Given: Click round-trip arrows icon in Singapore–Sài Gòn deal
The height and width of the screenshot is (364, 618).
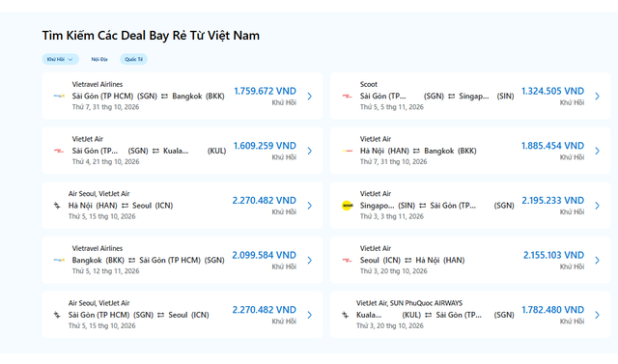Looking at the screenshot, I should (x=423, y=206).
